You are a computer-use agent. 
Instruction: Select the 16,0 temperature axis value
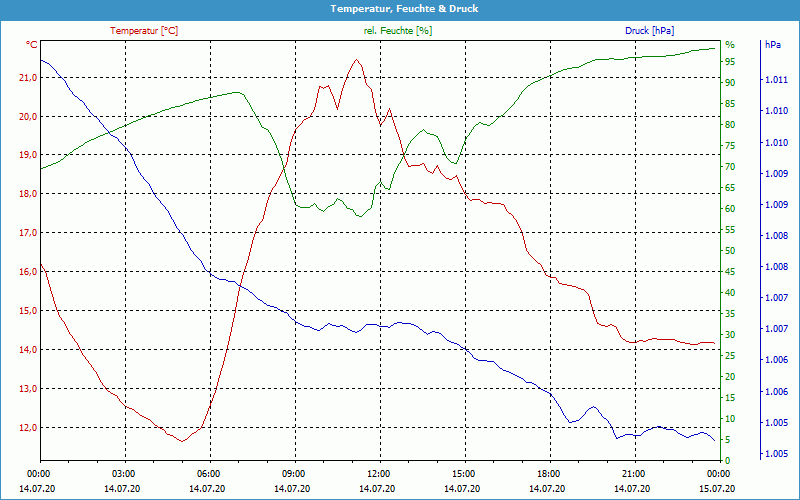(x=29, y=272)
